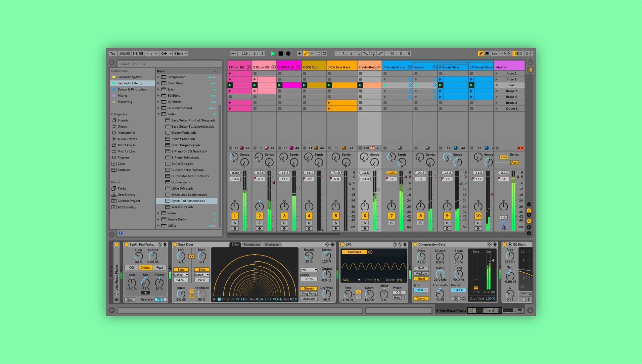642x364 pixels.
Task: Toggle track 3 activator button
Action: point(284,216)
